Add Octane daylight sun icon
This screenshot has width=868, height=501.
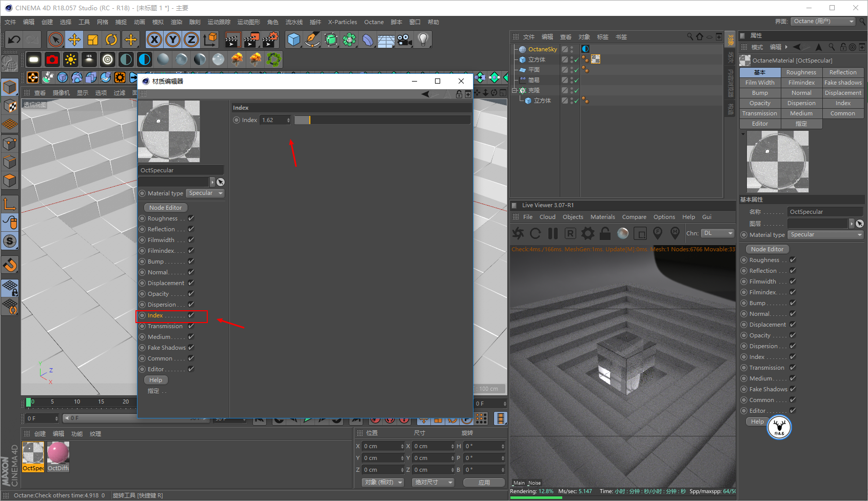click(71, 59)
